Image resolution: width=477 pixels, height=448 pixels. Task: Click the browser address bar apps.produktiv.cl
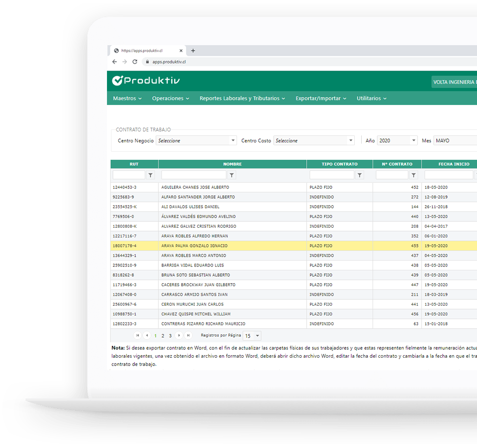309,62
